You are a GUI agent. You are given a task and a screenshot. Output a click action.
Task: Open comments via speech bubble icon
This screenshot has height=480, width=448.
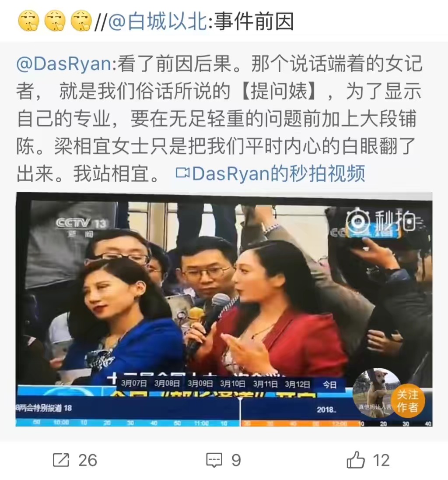(x=214, y=460)
